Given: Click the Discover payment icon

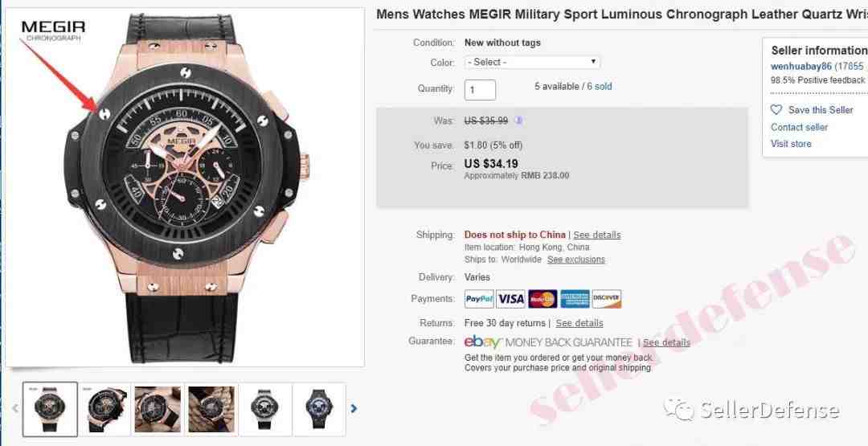Looking at the screenshot, I should (x=607, y=299).
